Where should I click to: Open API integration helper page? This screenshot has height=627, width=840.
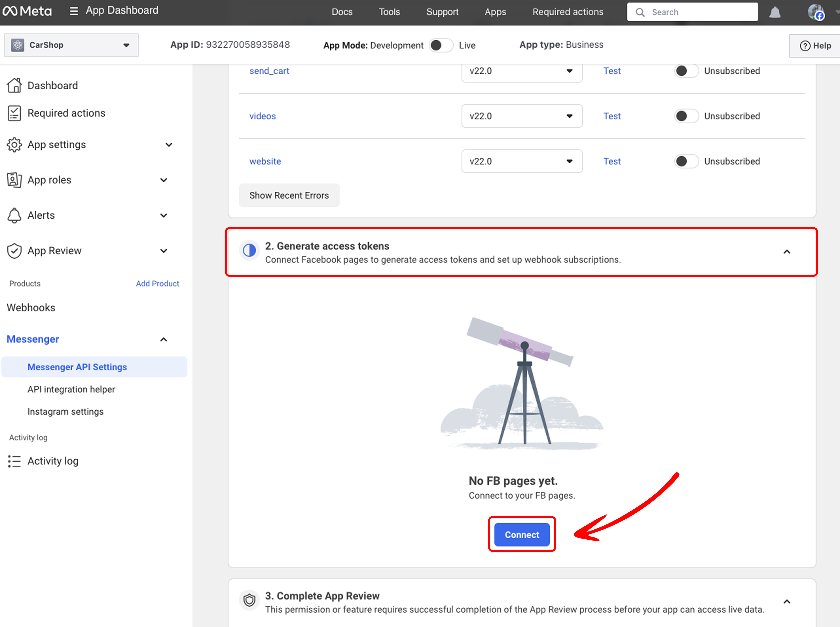point(71,389)
